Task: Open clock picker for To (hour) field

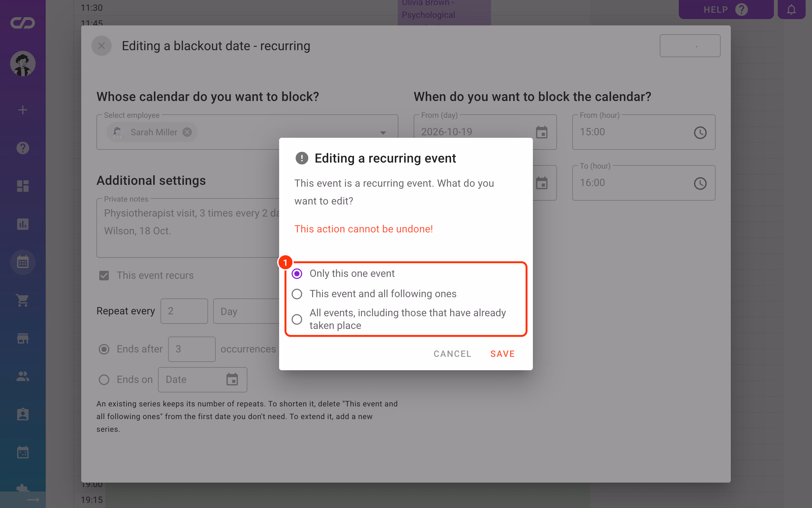Action: pyautogui.click(x=700, y=183)
